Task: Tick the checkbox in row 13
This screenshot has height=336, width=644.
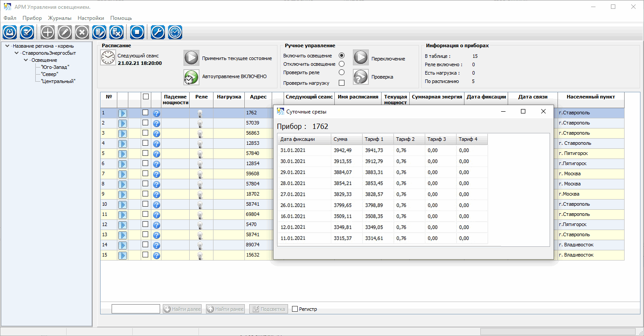Action: (x=145, y=234)
